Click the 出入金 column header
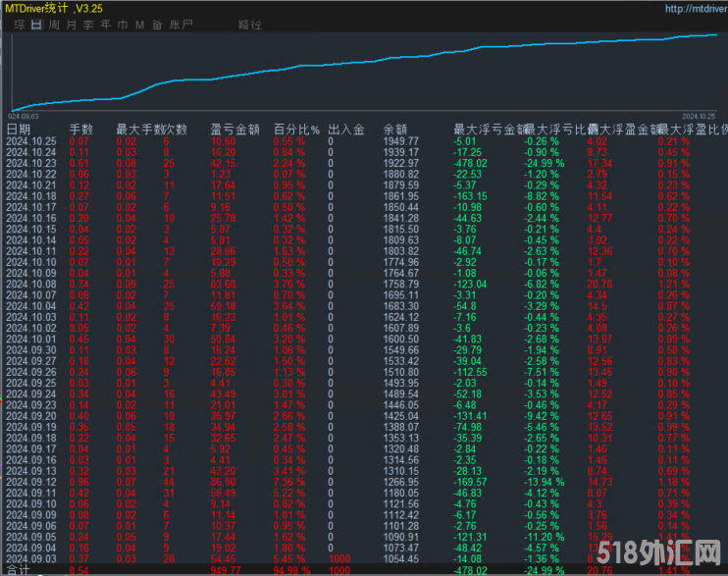Screen dimensions: 728x576 [345, 129]
